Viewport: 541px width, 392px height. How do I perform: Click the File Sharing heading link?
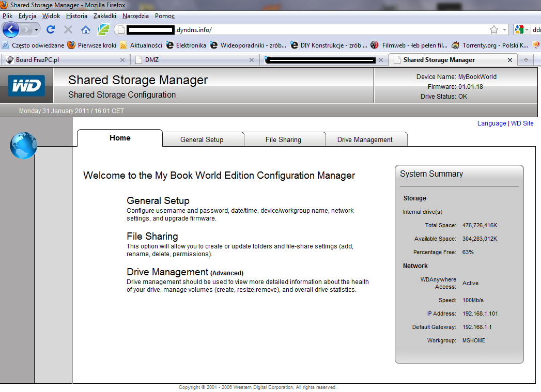[x=152, y=236]
